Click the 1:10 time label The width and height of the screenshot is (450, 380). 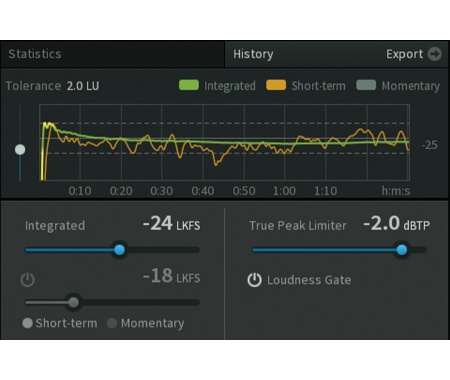point(325,191)
